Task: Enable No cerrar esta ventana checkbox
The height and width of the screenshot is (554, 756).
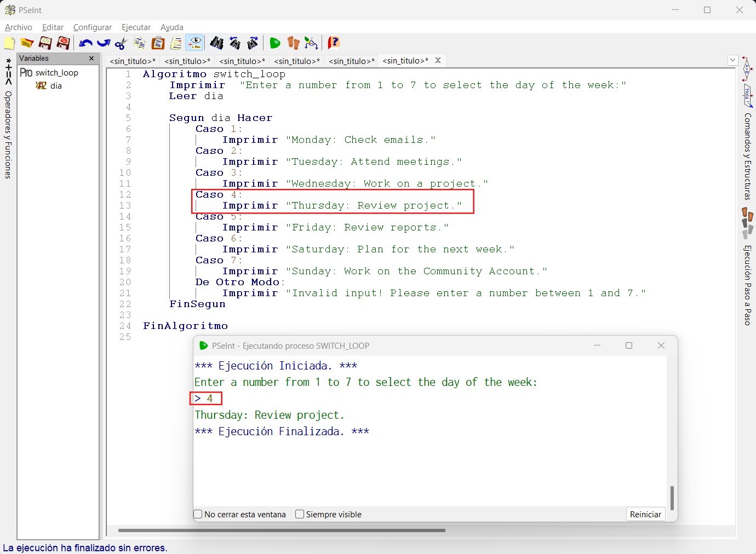Action: [x=198, y=514]
